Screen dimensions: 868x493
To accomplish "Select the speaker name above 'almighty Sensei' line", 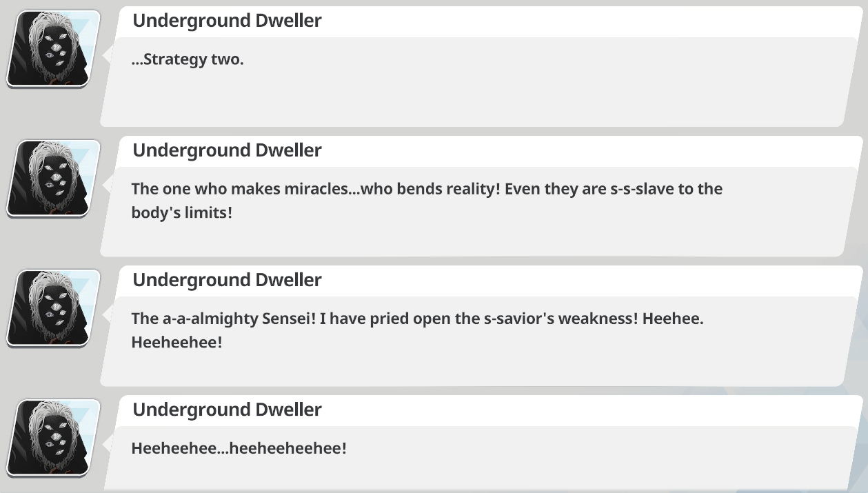I will click(227, 280).
